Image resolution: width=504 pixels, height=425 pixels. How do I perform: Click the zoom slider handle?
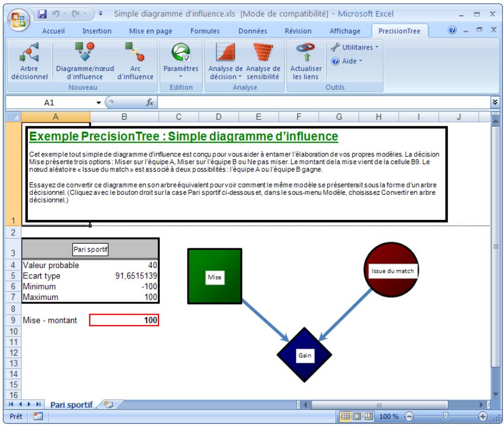click(445, 416)
